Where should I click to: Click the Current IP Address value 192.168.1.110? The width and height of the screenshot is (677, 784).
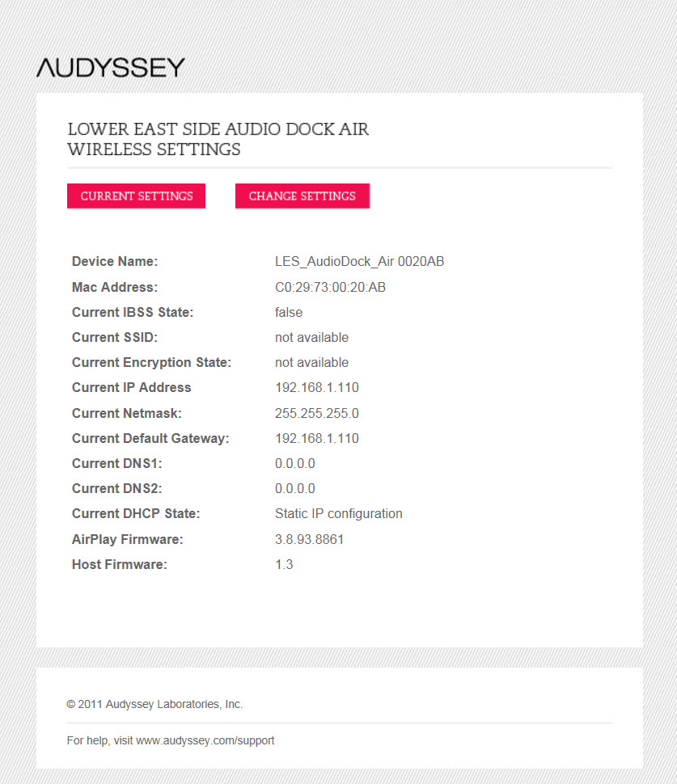tap(317, 387)
